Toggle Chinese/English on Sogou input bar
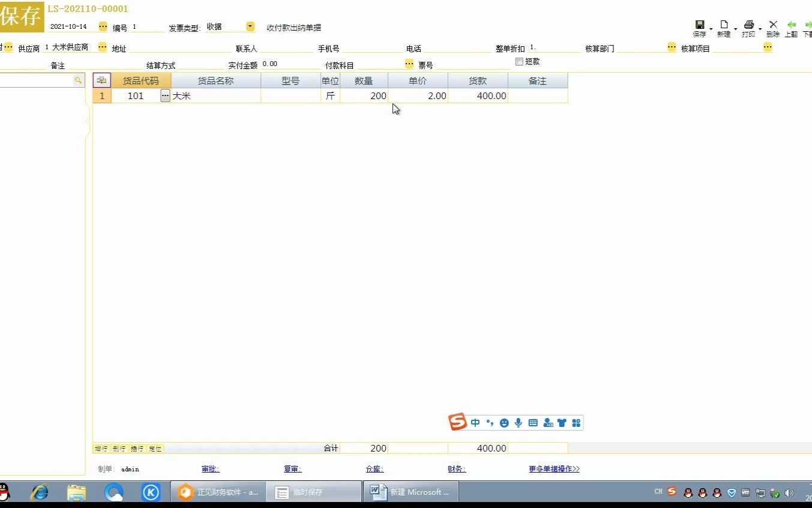This screenshot has width=812, height=508. [475, 423]
